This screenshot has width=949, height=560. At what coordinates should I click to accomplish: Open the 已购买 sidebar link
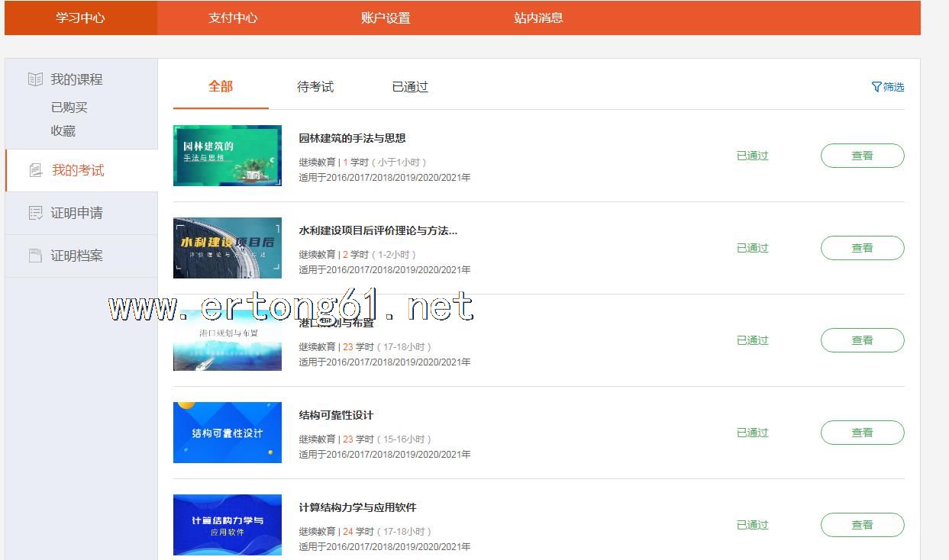(69, 108)
